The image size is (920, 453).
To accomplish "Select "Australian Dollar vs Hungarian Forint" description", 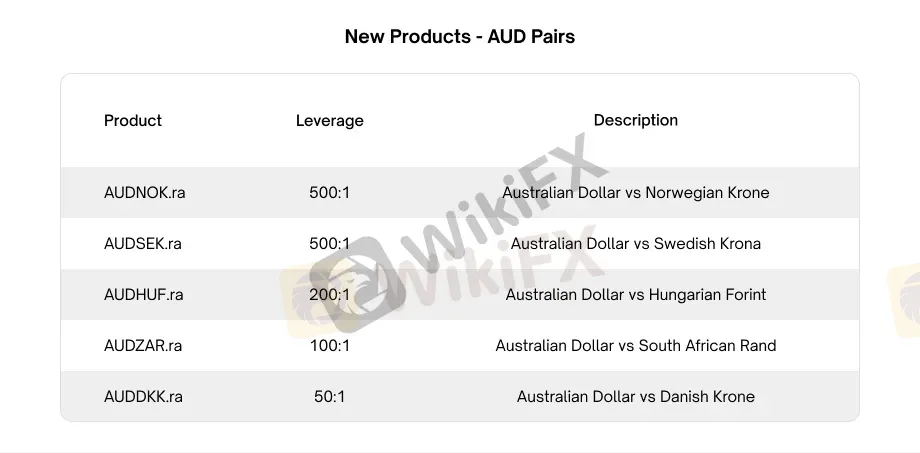I will tap(635, 294).
